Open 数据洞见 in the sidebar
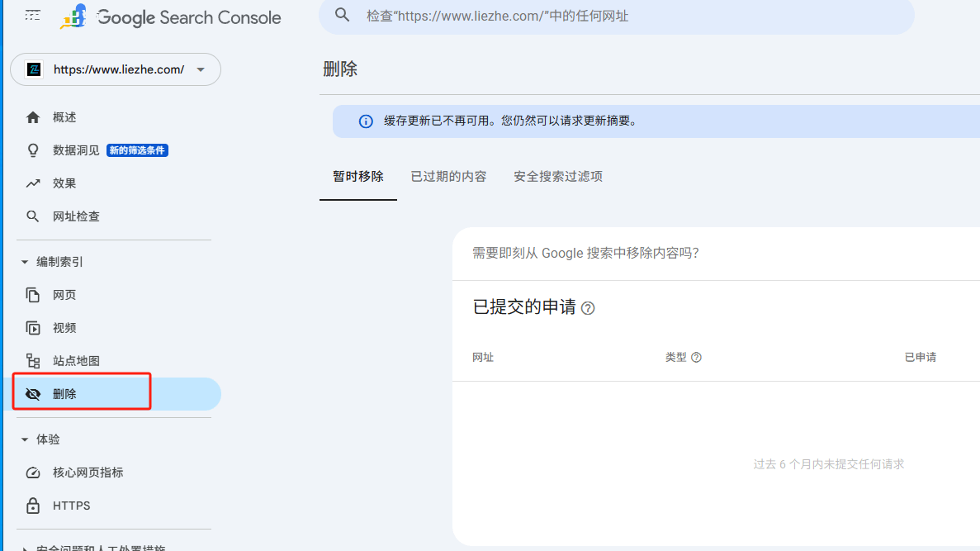The height and width of the screenshot is (551, 980). point(76,150)
